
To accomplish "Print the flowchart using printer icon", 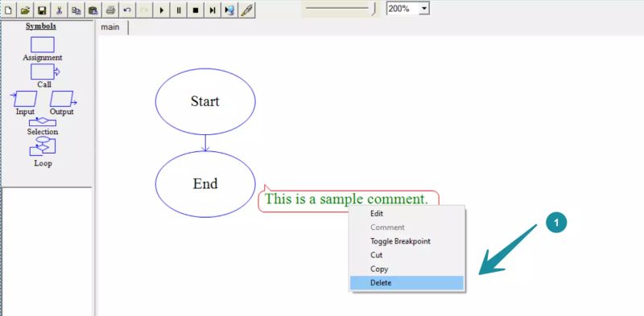I will coord(110,10).
